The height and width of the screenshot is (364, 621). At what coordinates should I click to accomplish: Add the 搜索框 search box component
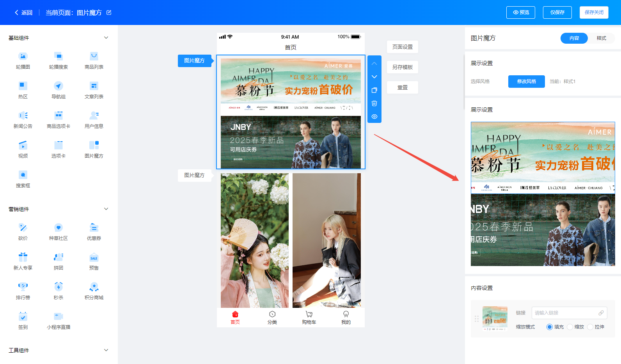coord(23,179)
